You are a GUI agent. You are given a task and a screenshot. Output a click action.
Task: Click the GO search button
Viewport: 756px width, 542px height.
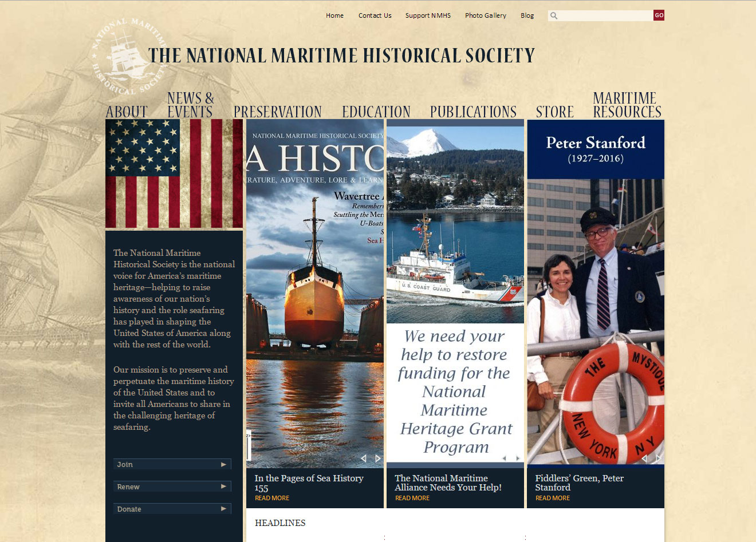point(659,15)
